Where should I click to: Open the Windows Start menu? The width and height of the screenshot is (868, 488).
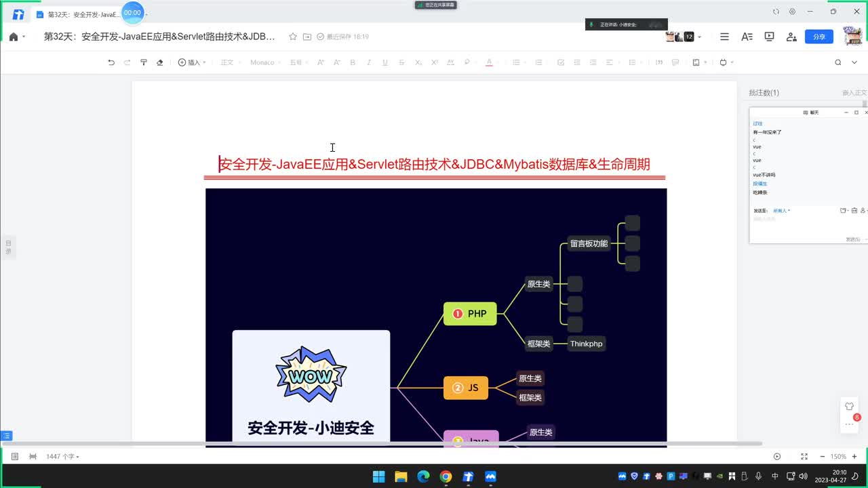378,476
